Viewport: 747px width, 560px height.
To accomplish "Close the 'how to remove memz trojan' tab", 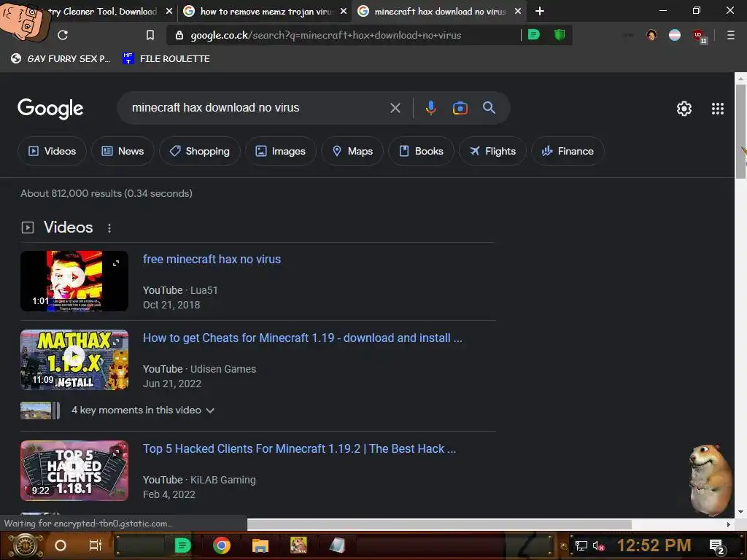I will pyautogui.click(x=343, y=11).
